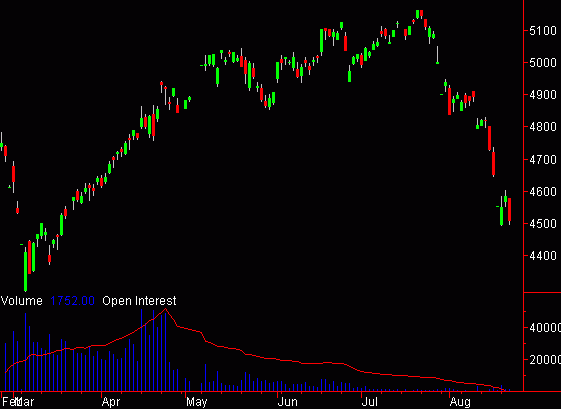Screen dimensions: 561x409
Task: Click the 5100 price axis label
Action: 543,31
